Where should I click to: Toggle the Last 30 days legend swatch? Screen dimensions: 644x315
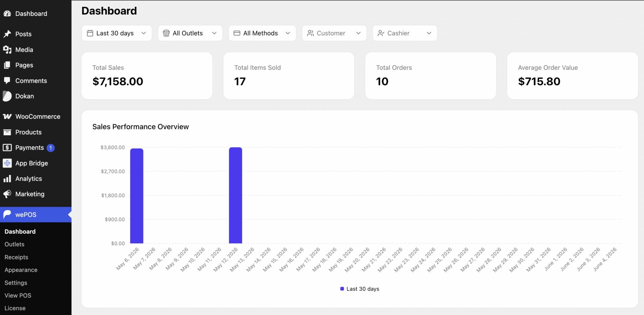(x=342, y=289)
